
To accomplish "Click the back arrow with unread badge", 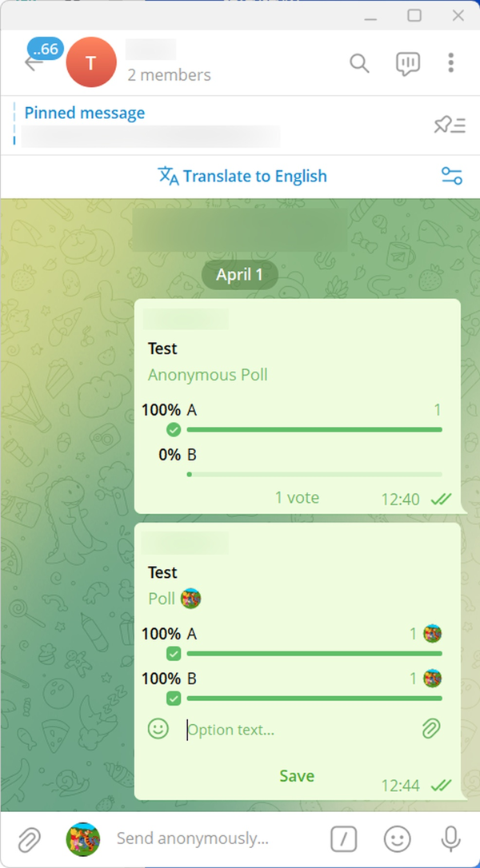I will [34, 62].
